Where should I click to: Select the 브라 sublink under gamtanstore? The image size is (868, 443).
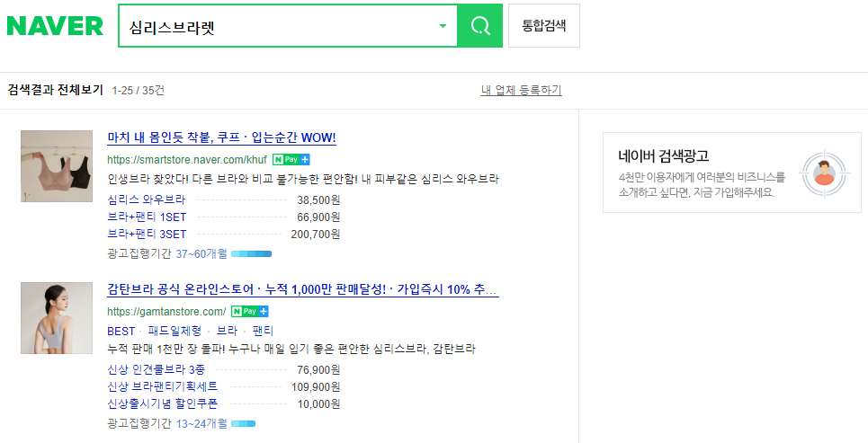[x=227, y=332]
